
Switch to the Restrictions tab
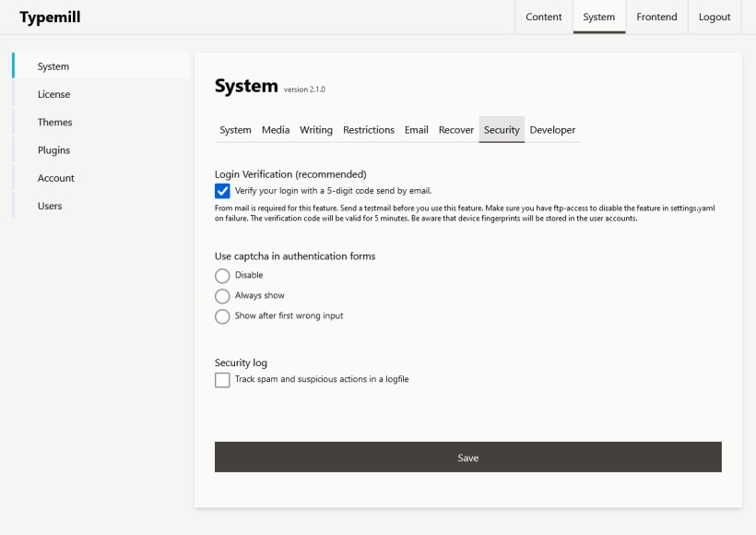369,130
